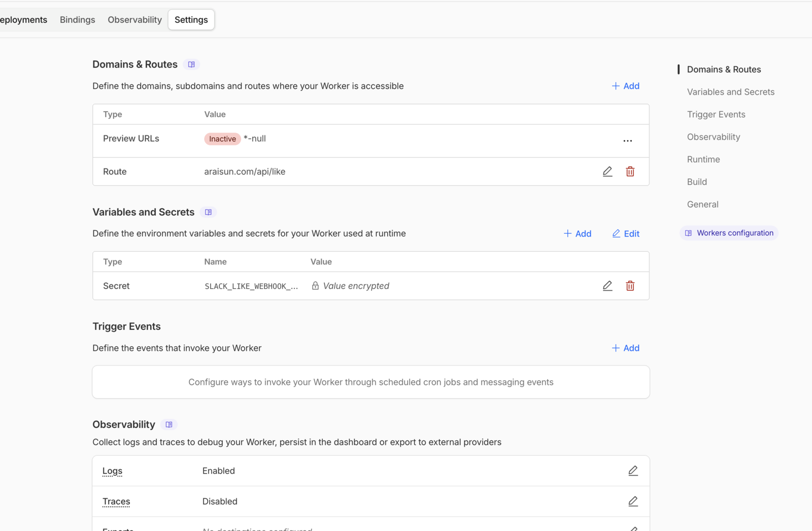Edit the Logs setting
The image size is (812, 531).
coord(633,471)
